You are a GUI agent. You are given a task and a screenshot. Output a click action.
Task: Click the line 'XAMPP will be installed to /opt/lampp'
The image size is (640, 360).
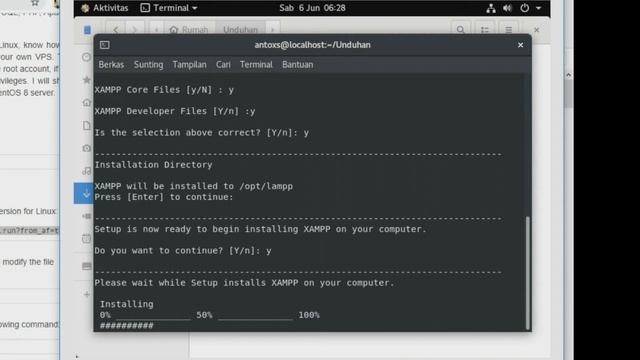pos(193,186)
